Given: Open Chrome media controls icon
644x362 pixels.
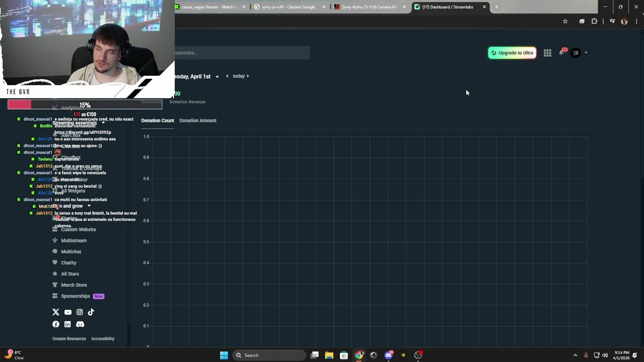Looking at the screenshot, I should [x=612, y=21].
